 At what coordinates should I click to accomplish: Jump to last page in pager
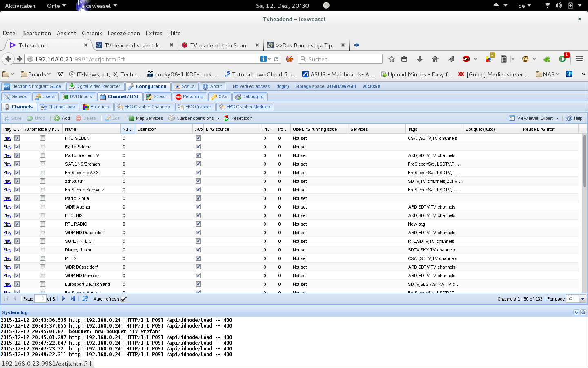pyautogui.click(x=73, y=298)
